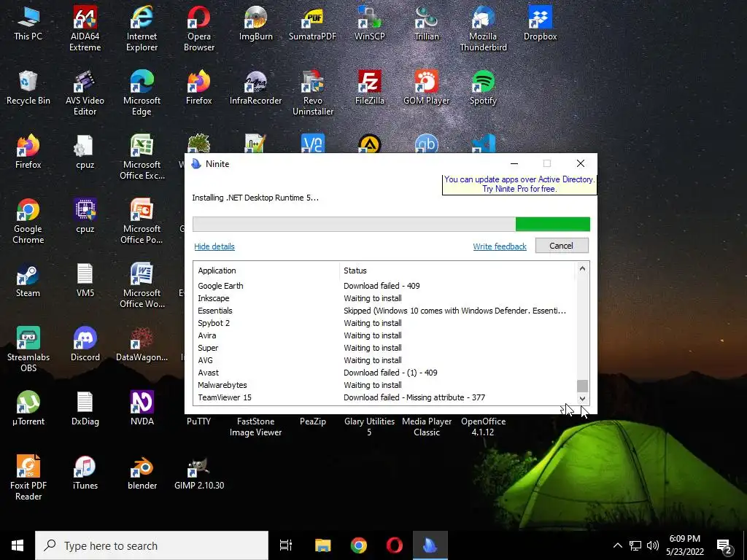The height and width of the screenshot is (560, 747).
Task: Open the This PC desktop icon
Action: coord(28,24)
